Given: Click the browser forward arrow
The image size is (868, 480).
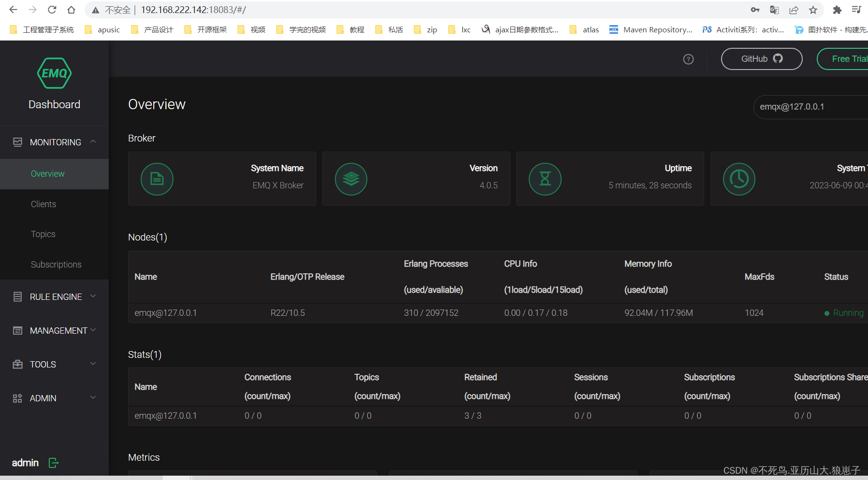Looking at the screenshot, I should (32, 10).
